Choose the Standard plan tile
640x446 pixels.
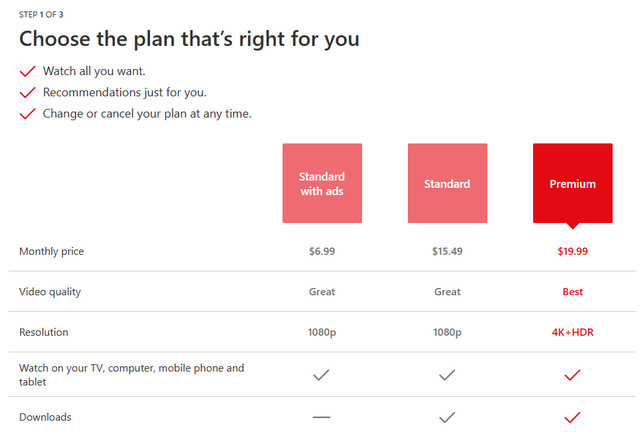tap(447, 183)
